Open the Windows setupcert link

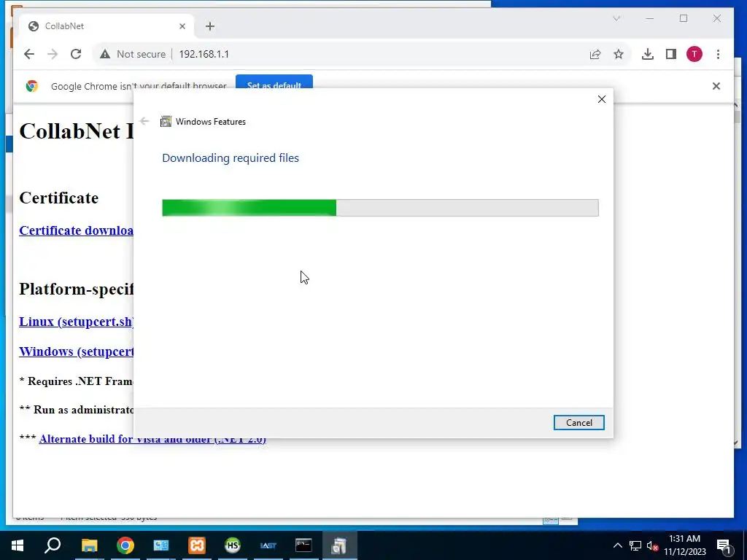click(x=76, y=352)
